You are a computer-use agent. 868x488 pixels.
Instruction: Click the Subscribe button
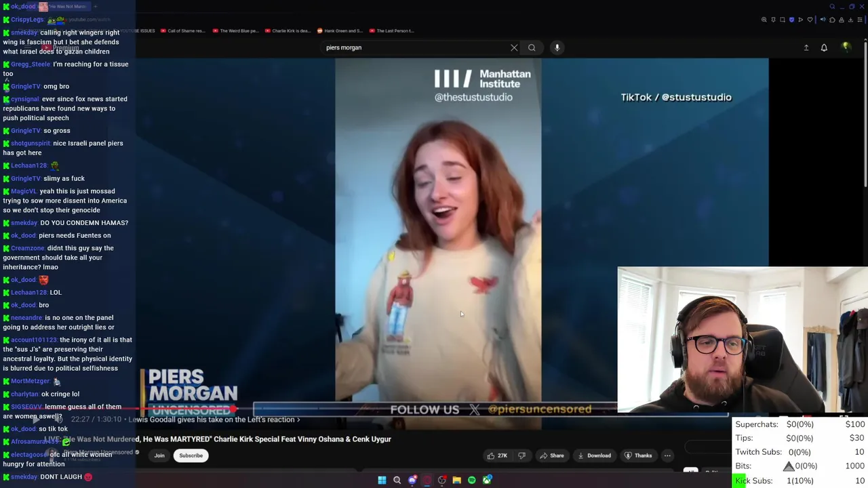click(191, 455)
